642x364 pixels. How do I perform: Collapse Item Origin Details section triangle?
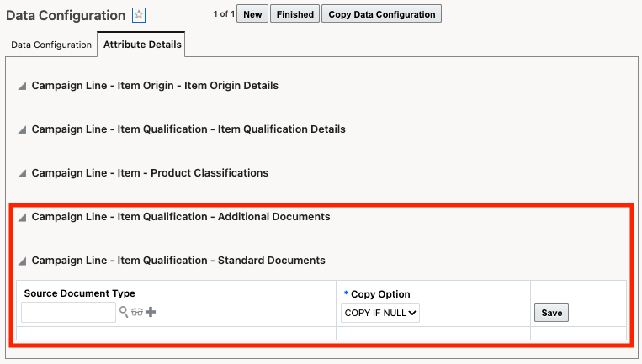23,86
